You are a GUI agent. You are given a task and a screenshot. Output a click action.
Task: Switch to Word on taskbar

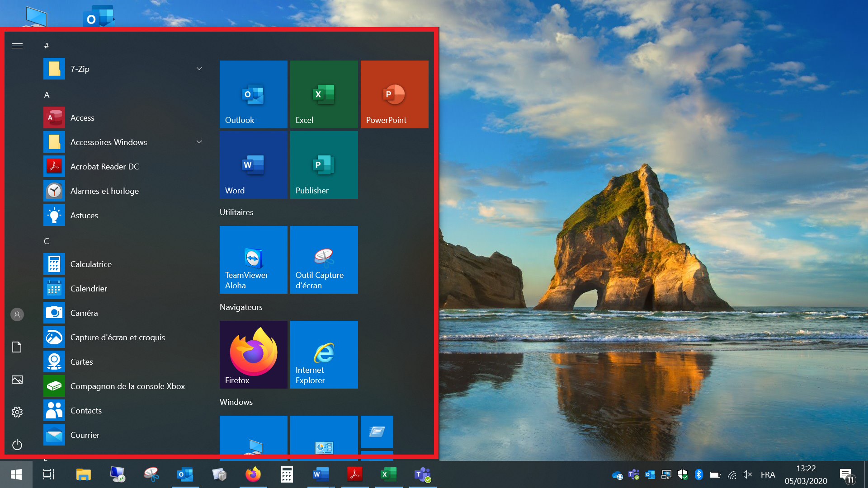coord(321,474)
